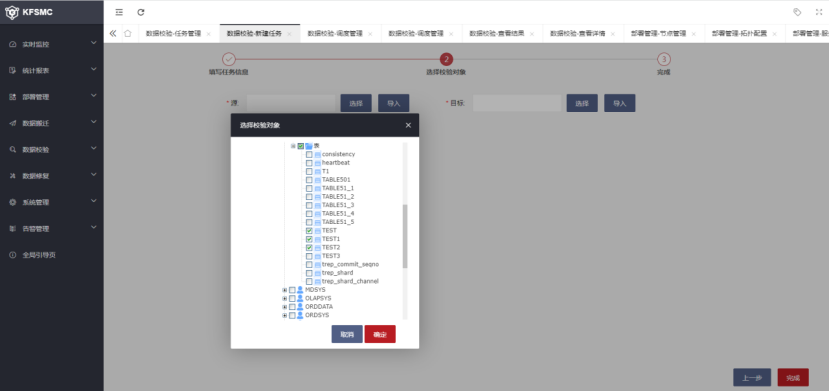Click 上一步 button
This screenshot has height=392, width=829.
coord(752,378)
